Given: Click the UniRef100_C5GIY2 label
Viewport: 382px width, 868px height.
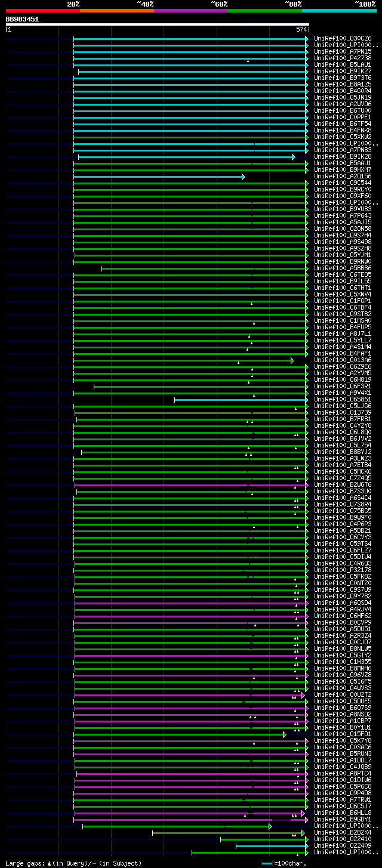Looking at the screenshot, I should tap(343, 655).
